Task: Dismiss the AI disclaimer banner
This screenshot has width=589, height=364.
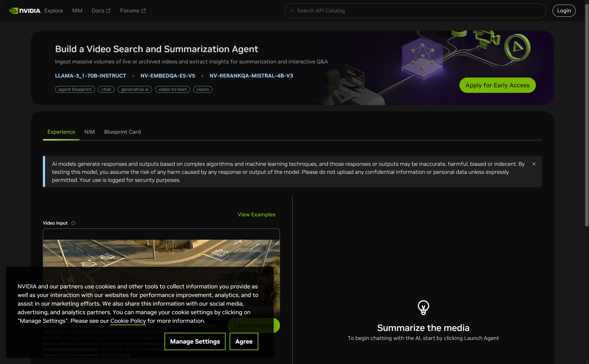Action: tap(534, 164)
